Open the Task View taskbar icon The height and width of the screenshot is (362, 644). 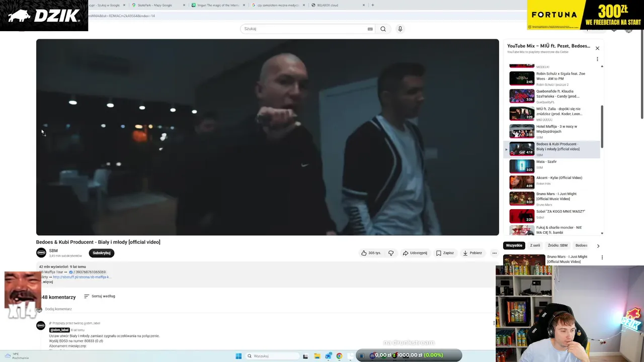pos(305,356)
